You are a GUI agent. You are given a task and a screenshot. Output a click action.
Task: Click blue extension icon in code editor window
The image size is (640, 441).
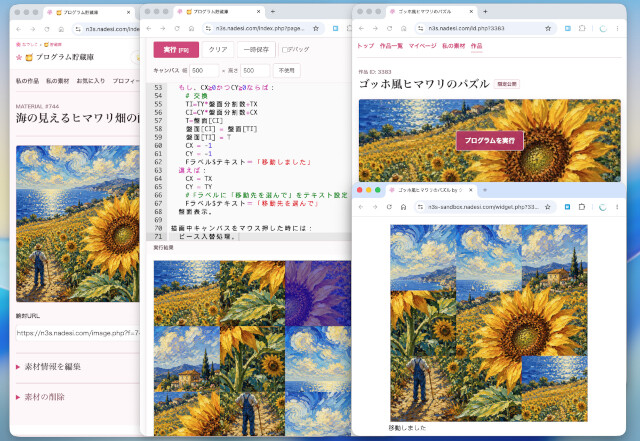click(x=336, y=28)
